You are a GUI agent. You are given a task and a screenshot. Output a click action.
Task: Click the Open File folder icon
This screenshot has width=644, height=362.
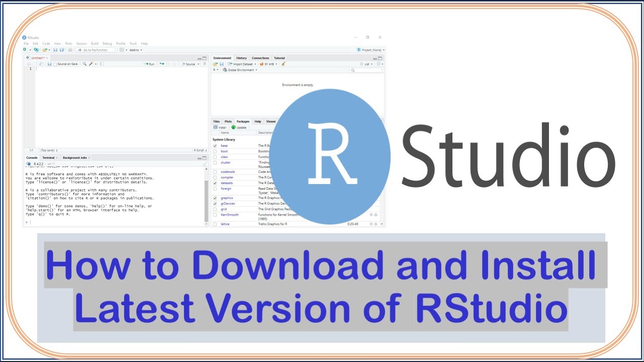pyautogui.click(x=44, y=50)
